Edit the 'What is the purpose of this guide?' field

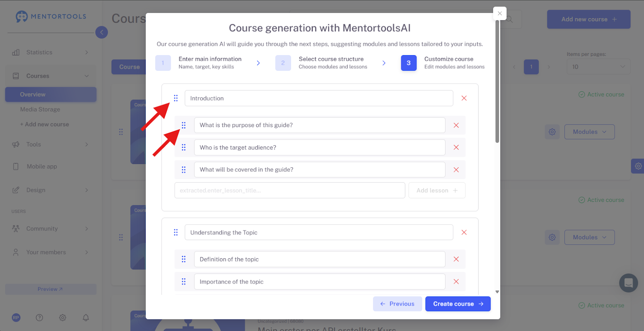click(320, 125)
